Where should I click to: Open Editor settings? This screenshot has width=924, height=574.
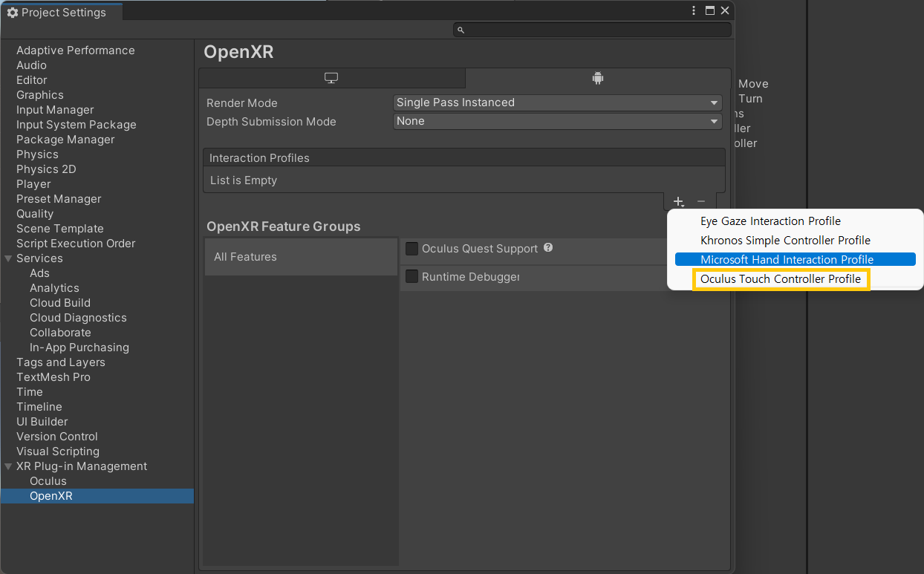click(x=32, y=80)
